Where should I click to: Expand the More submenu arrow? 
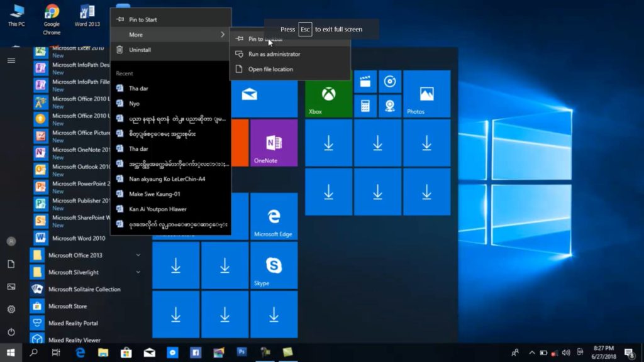[x=223, y=35]
